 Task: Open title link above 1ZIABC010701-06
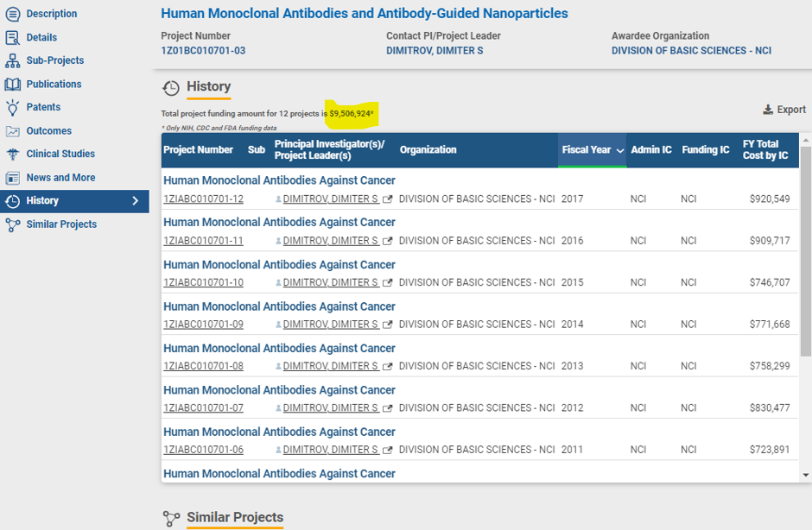coord(279,432)
